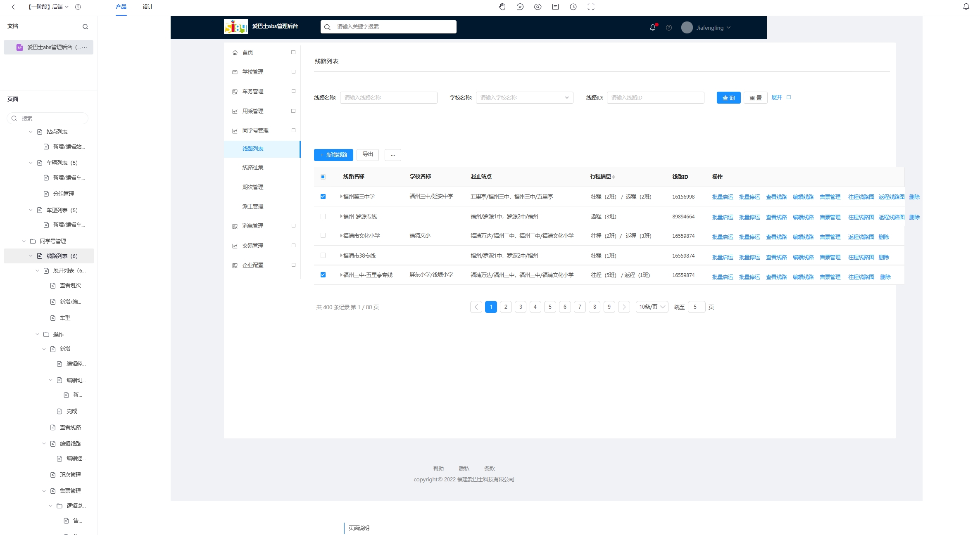Click the 导出 button
Screen dimensions: 980x535
click(368, 154)
